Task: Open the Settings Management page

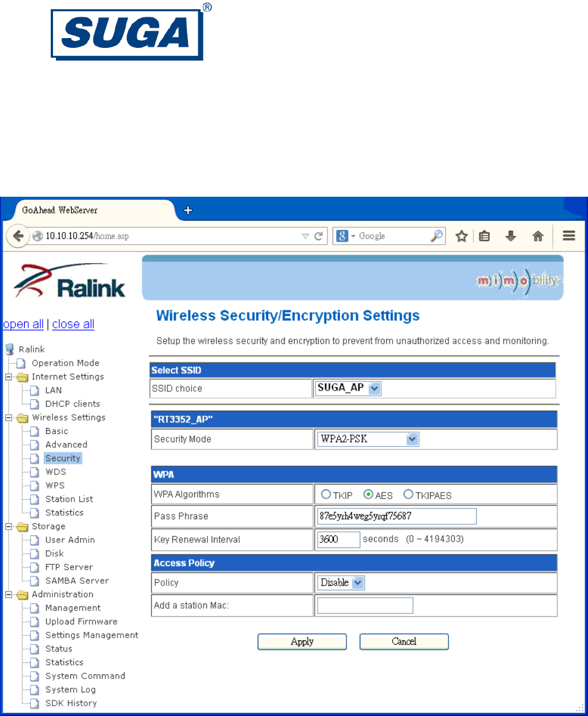Action: tap(92, 635)
